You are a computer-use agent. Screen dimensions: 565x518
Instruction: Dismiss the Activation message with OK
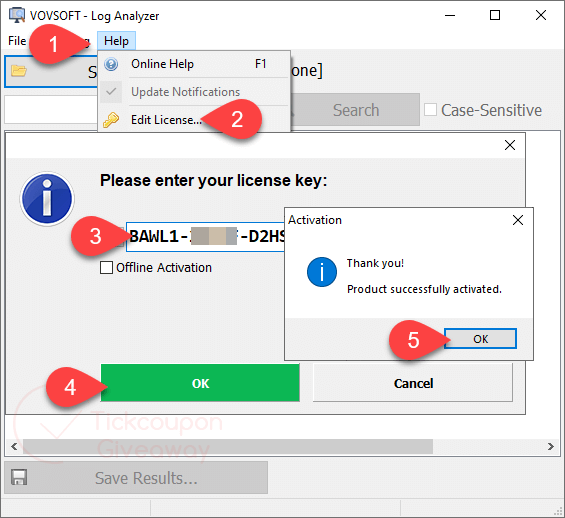480,339
